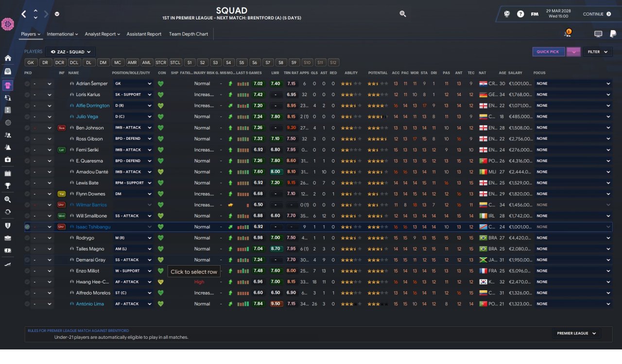Open the Focus dropdown for Adrian Šemper

coord(573,83)
